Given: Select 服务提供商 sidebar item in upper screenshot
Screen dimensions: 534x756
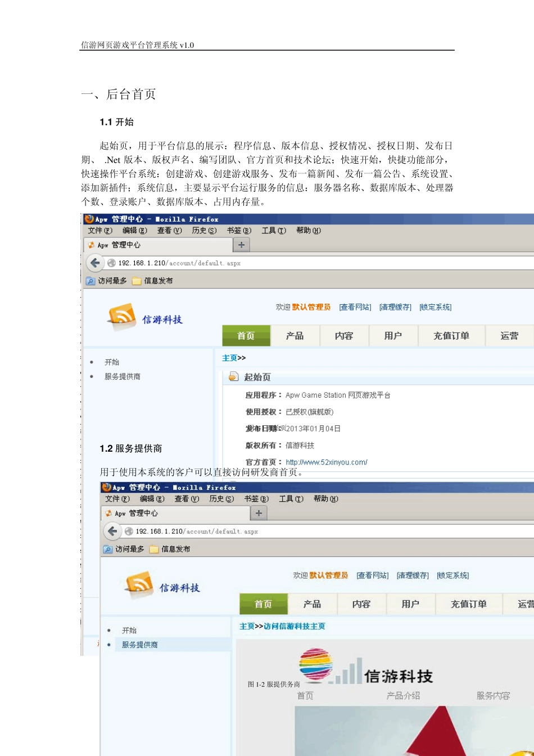Looking at the screenshot, I should [x=123, y=376].
